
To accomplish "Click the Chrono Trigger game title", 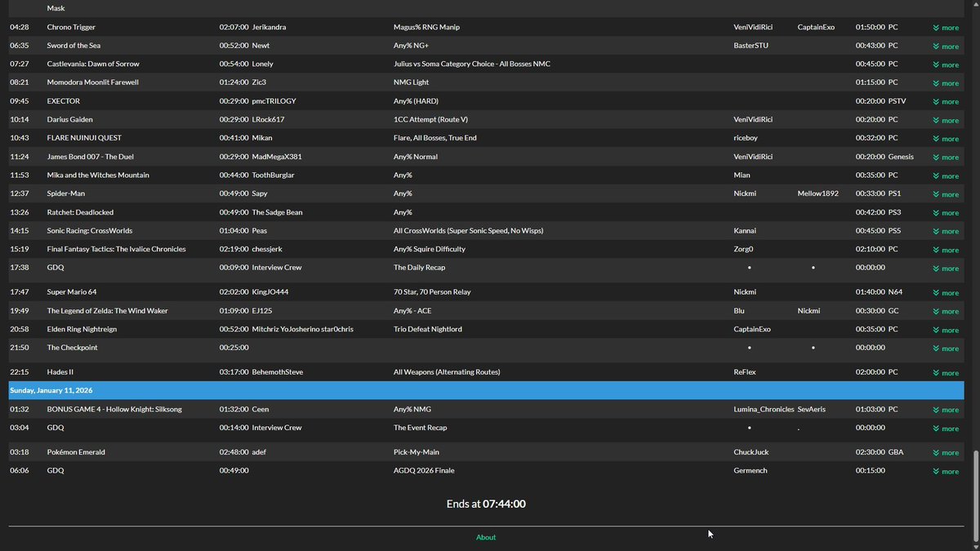I will [71, 27].
